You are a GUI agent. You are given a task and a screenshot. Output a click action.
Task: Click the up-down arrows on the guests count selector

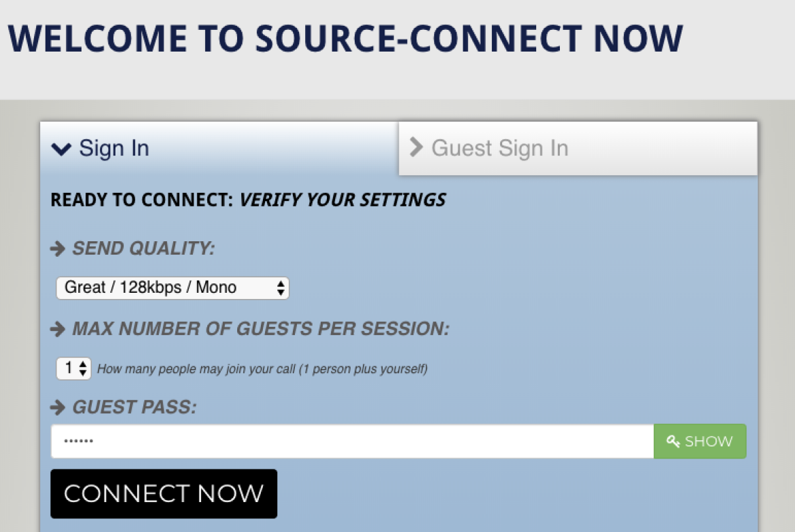pyautogui.click(x=83, y=368)
